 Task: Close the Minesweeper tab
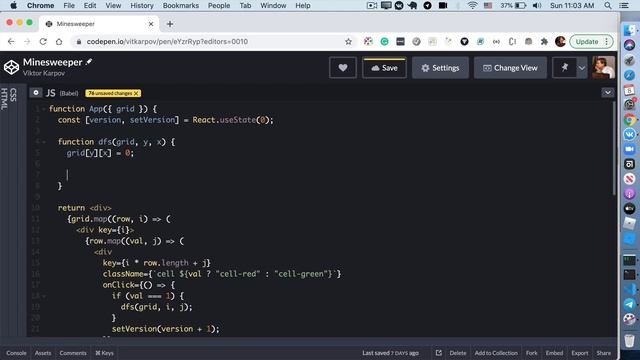151,24
